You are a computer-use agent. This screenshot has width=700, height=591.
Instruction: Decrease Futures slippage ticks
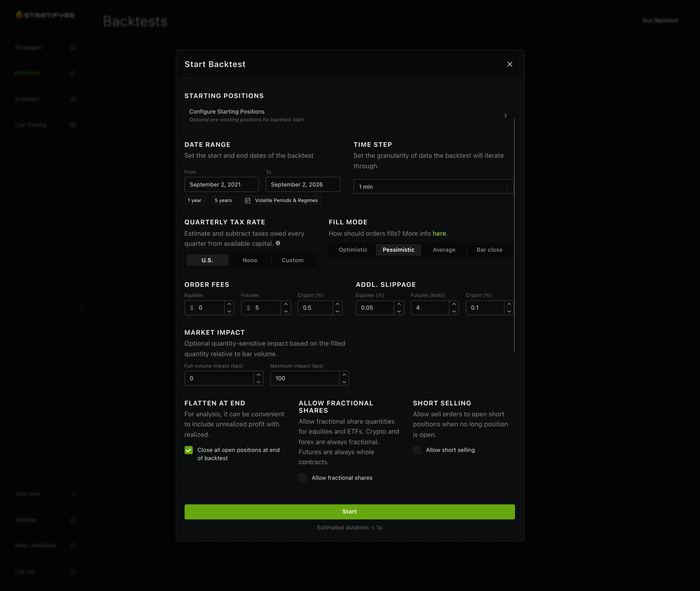tap(454, 311)
